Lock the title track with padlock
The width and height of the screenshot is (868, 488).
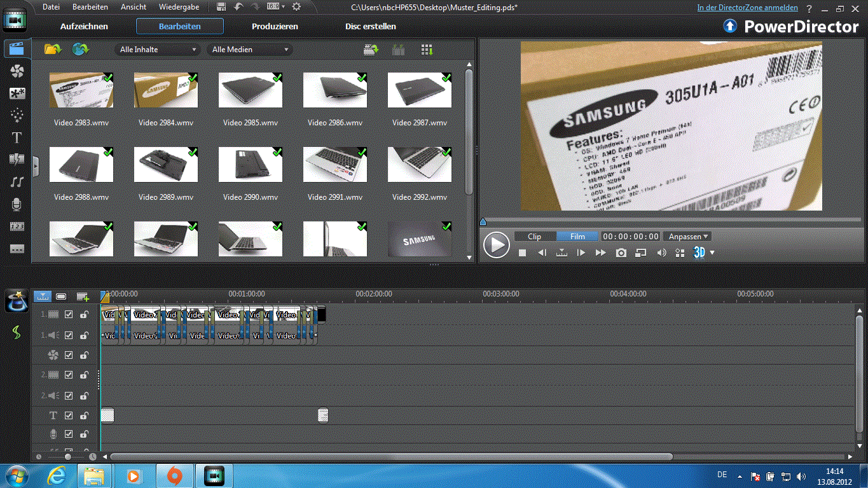[84, 415]
